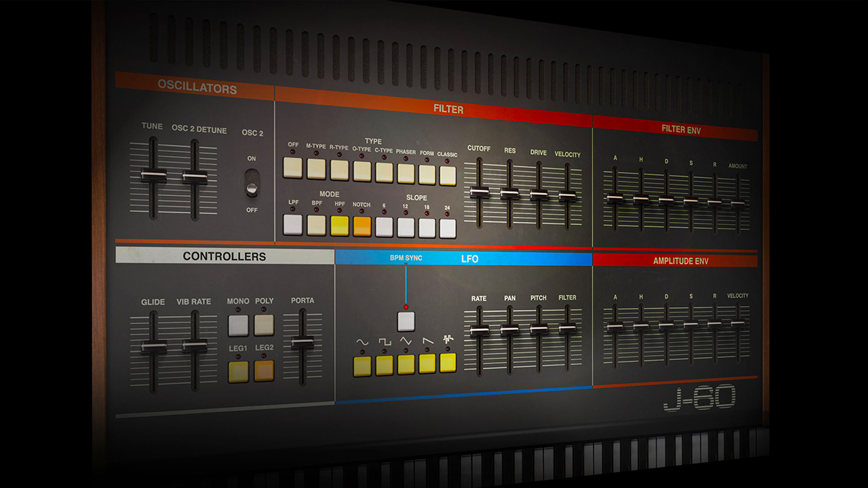Screen dimensions: 868x488
Task: Click the Filter Env sustain (S) slider
Action: click(691, 202)
